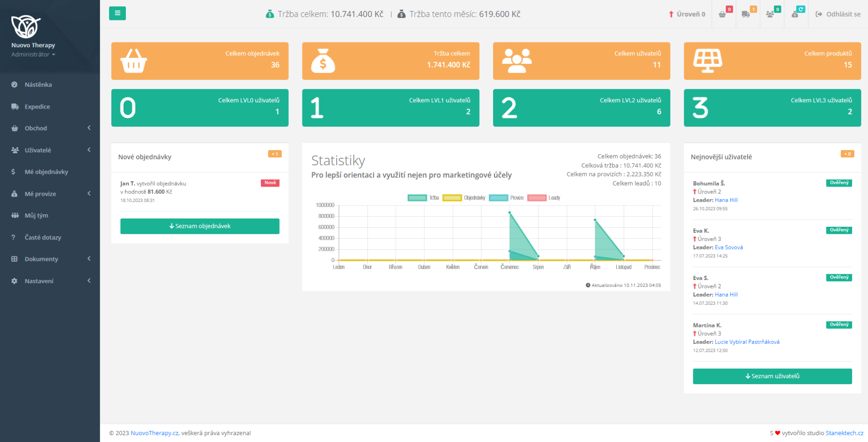This screenshot has width=868, height=442.
Task: Click the solar panel icon on Celkem produktů card
Action: [707, 61]
